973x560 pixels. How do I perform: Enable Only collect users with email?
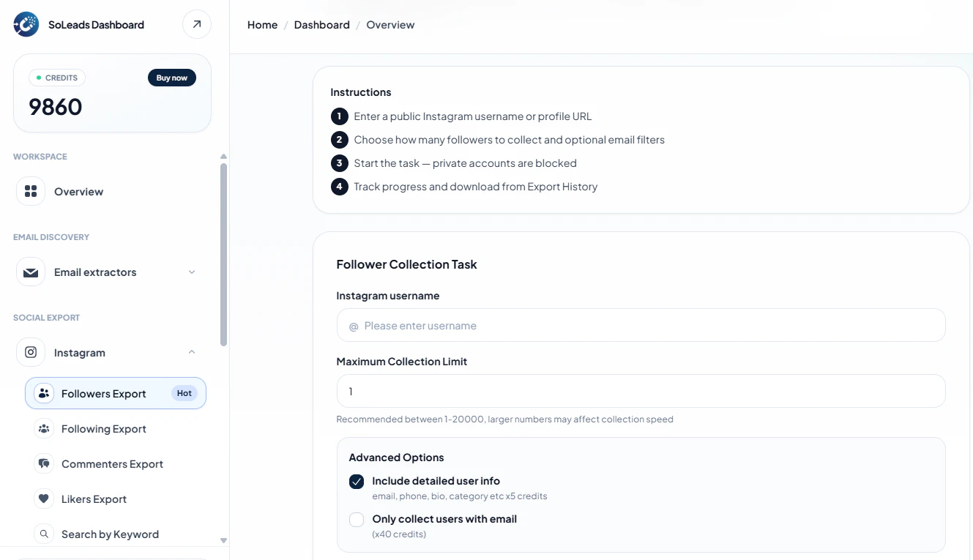357,520
